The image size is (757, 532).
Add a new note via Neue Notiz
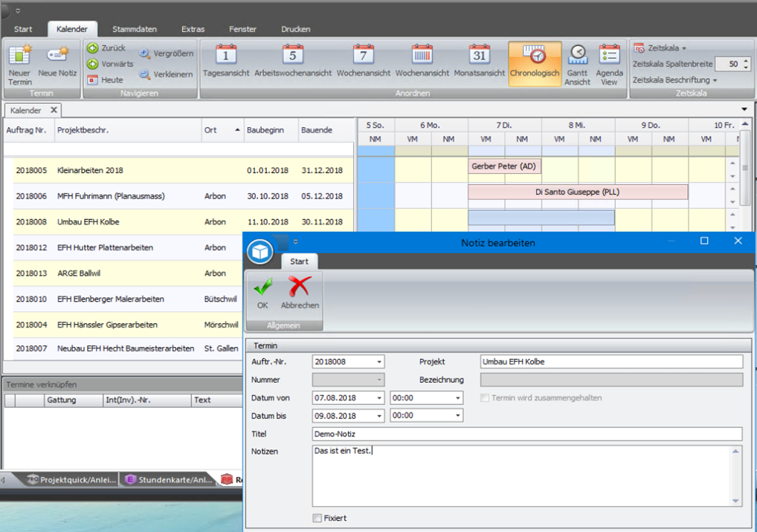tap(57, 61)
